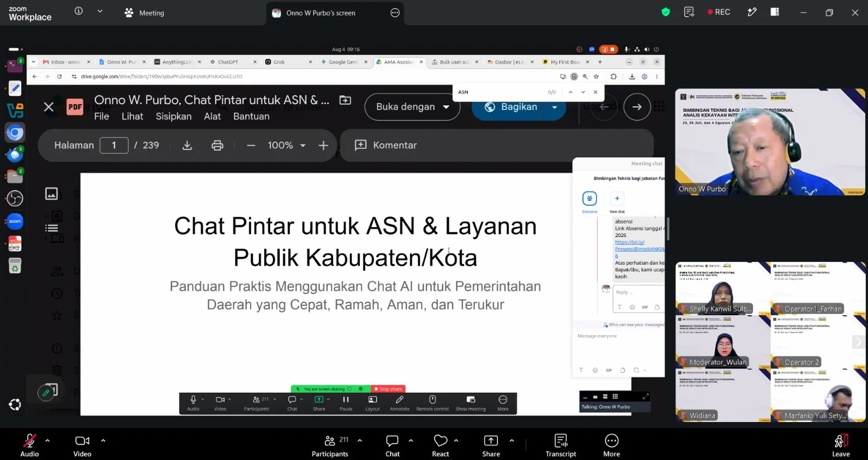
Task: Expand video options arrow beside Video
Action: [103, 440]
